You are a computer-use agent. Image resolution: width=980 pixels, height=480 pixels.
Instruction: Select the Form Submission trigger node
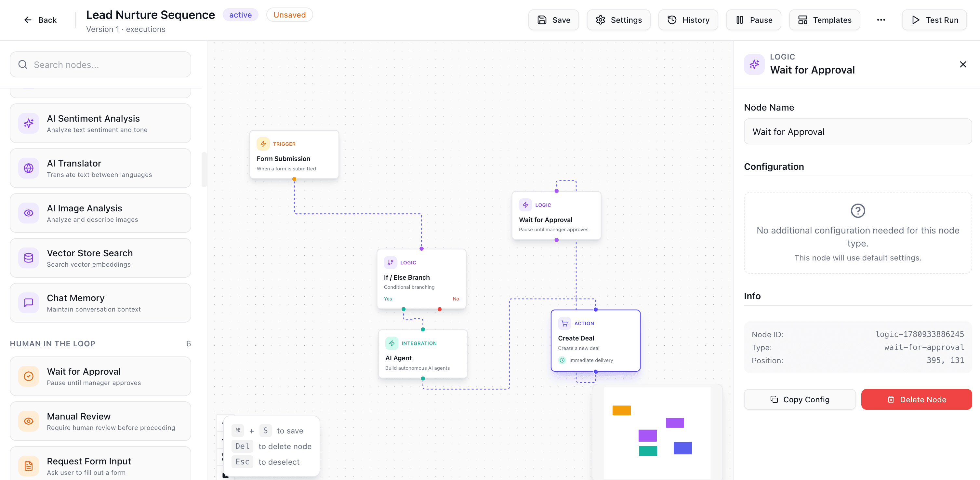pos(294,154)
